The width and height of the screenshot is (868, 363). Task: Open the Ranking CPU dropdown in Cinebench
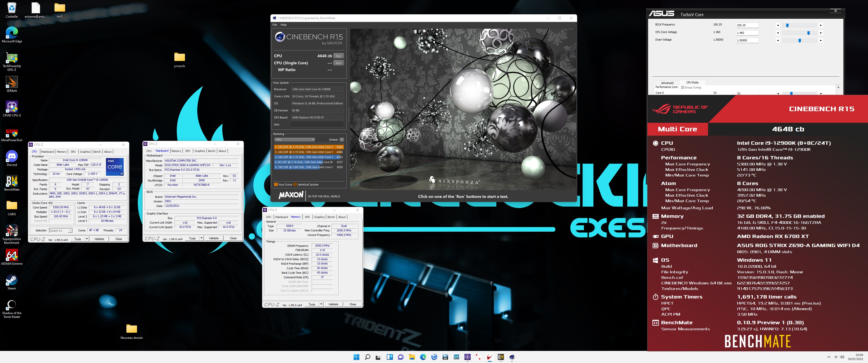pos(295,140)
